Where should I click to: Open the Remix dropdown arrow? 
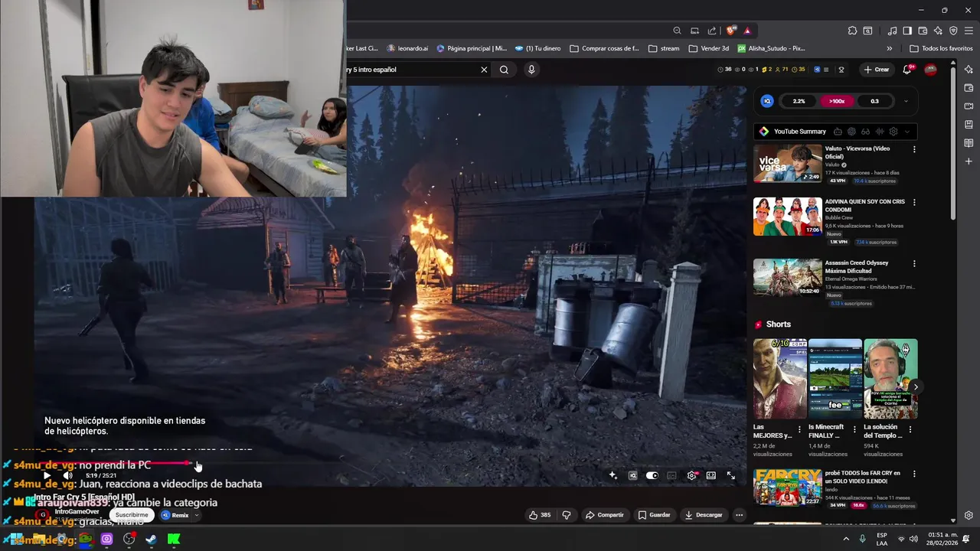pyautogui.click(x=197, y=515)
